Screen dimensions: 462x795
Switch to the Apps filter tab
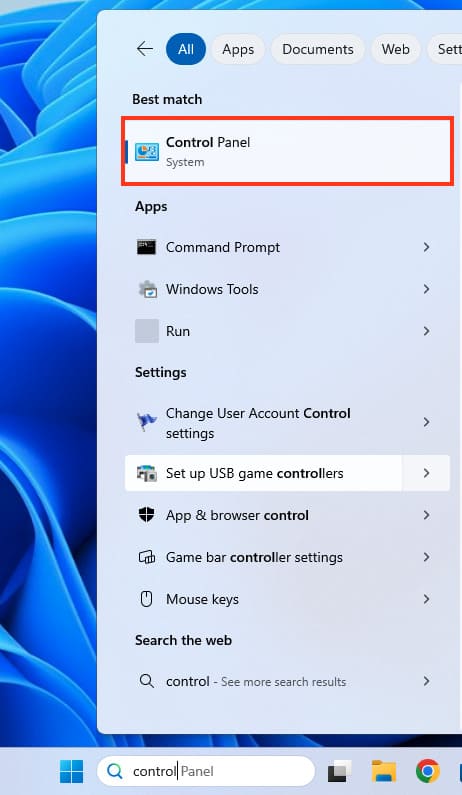238,49
